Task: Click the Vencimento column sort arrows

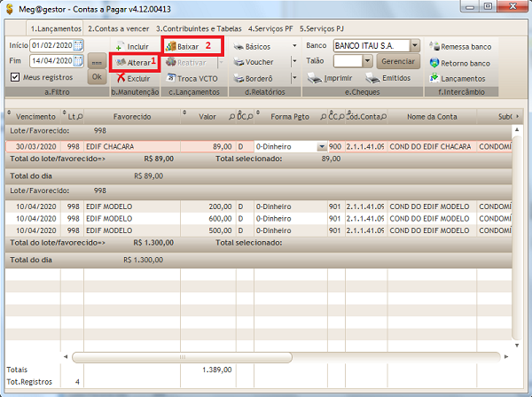Action: coord(9,113)
